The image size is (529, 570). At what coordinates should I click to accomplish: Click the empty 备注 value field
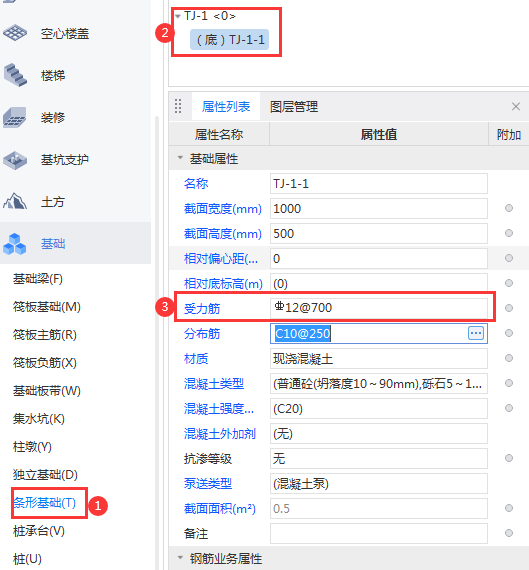point(378,534)
